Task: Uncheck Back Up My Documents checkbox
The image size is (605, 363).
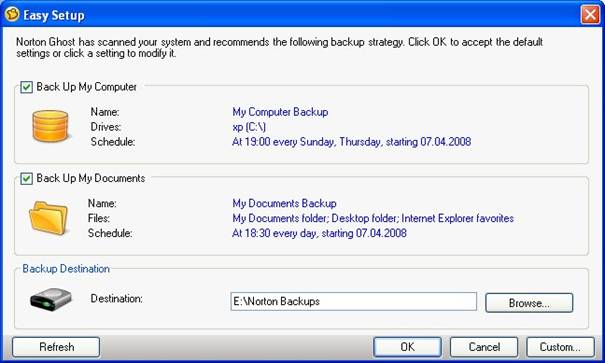Action: 26,179
